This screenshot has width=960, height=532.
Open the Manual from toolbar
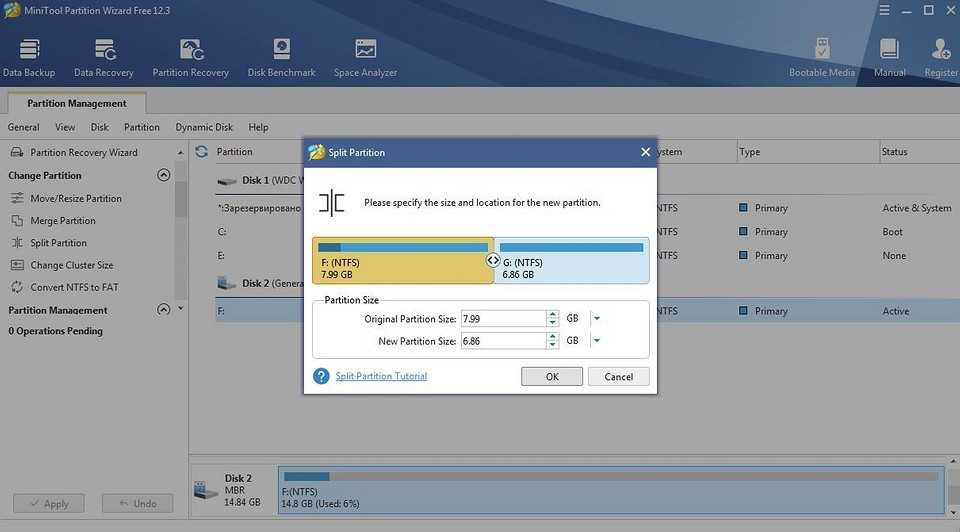[889, 56]
